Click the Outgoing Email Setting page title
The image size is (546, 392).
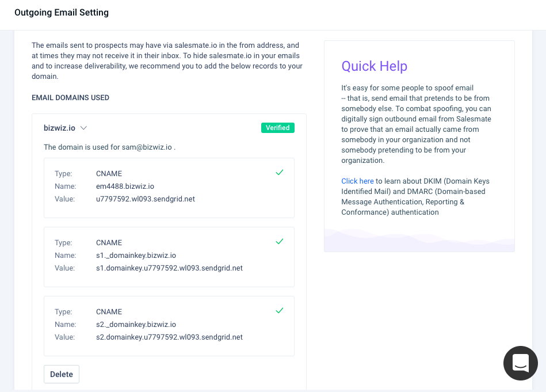click(x=62, y=13)
